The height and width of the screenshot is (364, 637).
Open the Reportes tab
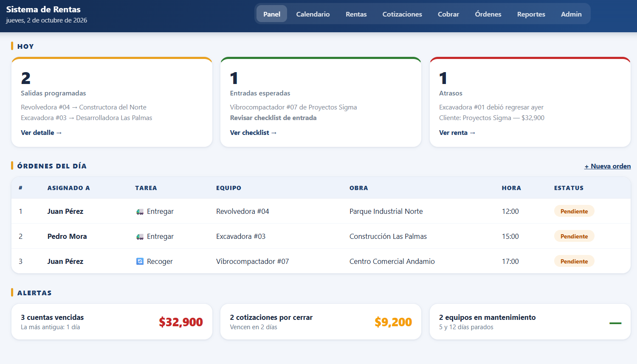(531, 14)
